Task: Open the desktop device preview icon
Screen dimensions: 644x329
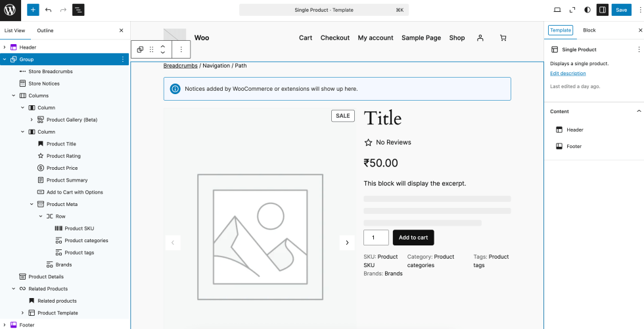Action: click(557, 10)
